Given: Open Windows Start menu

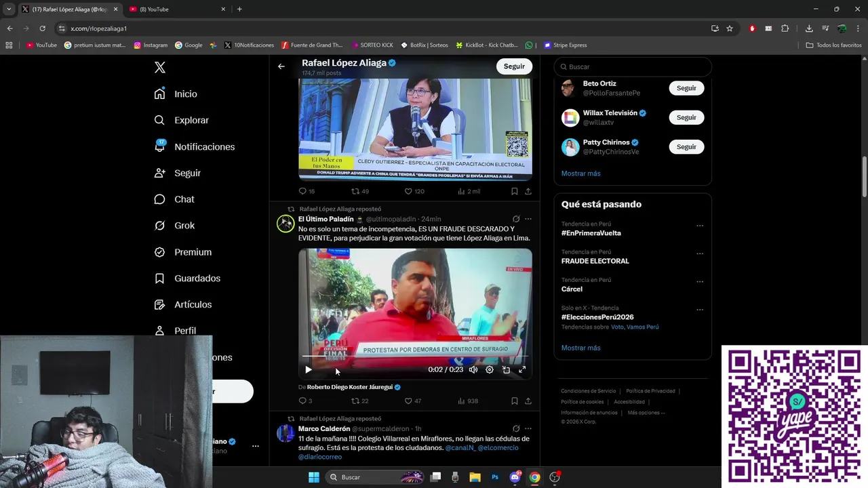Looking at the screenshot, I should (314, 477).
